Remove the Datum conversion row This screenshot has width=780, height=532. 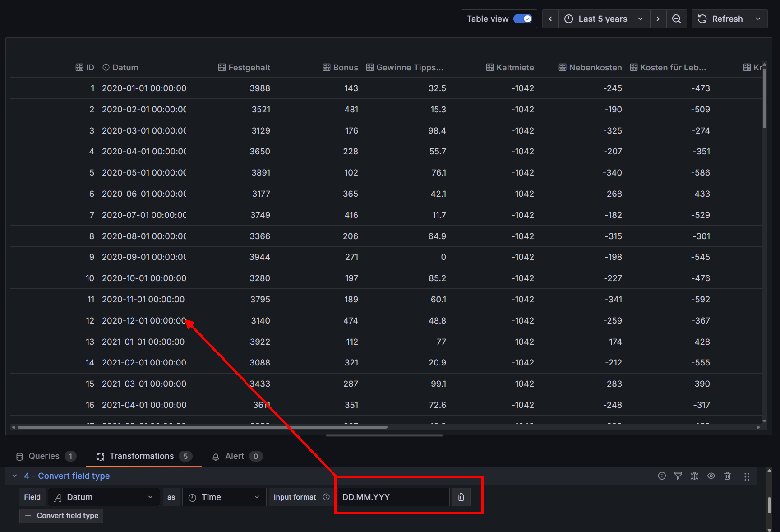click(461, 497)
